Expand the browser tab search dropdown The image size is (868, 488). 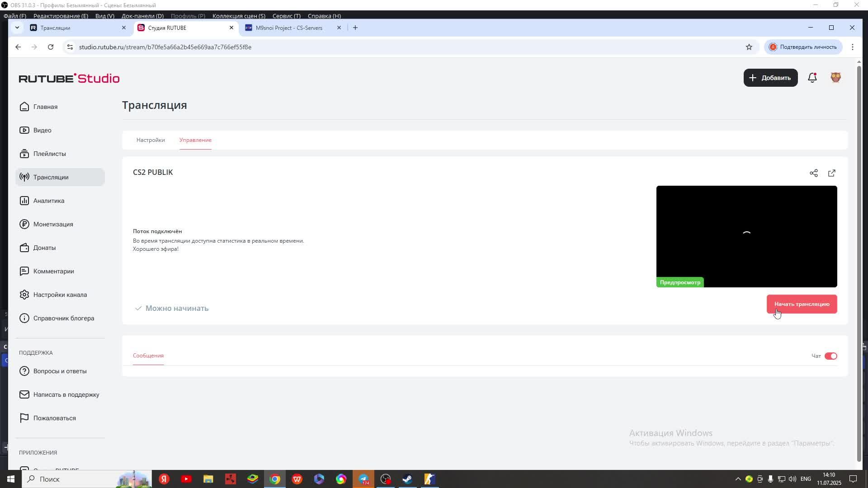tap(17, 28)
